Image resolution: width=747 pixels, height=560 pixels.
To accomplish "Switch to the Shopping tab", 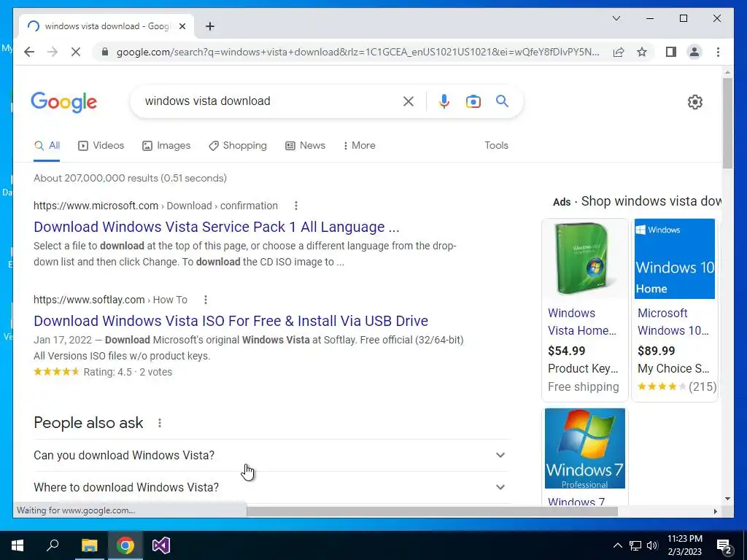I will tap(238, 146).
